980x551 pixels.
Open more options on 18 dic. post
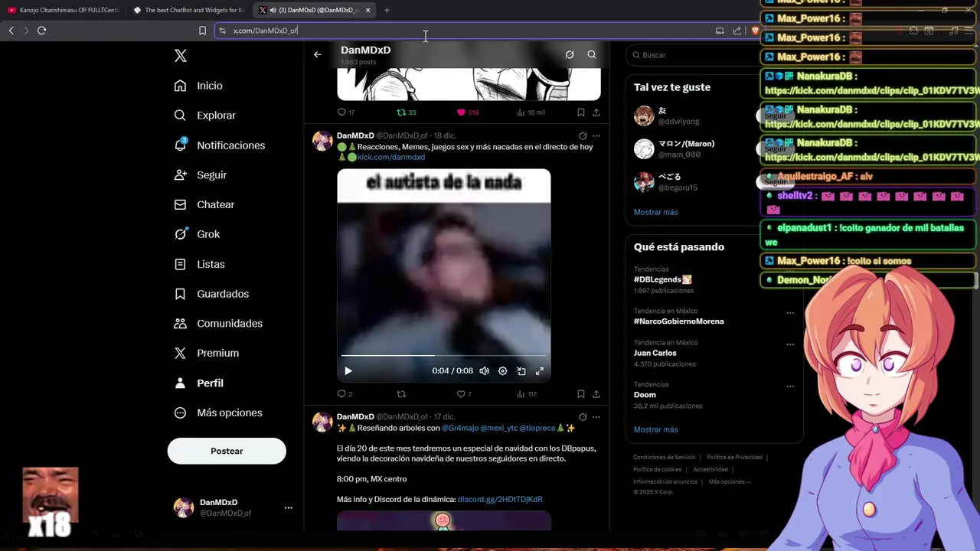pos(596,136)
